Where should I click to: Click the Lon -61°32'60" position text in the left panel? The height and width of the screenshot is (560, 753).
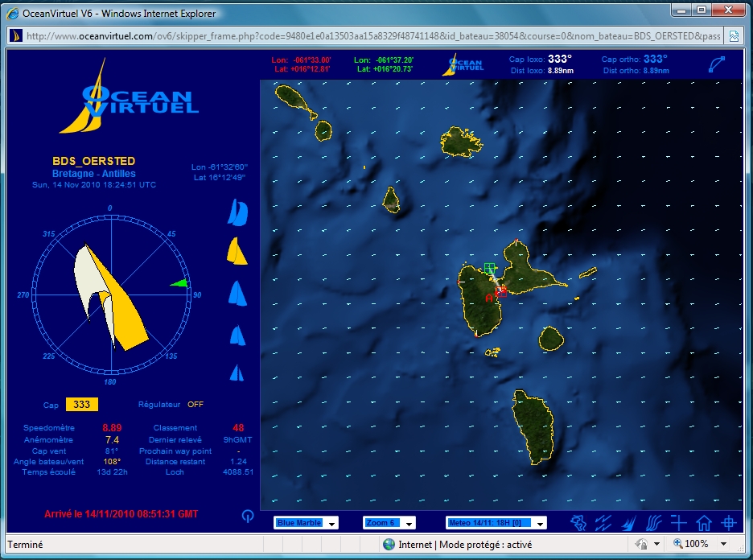coord(220,167)
